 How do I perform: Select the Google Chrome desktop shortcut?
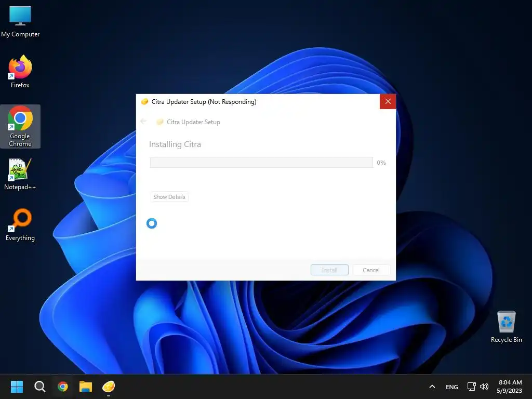(20, 126)
